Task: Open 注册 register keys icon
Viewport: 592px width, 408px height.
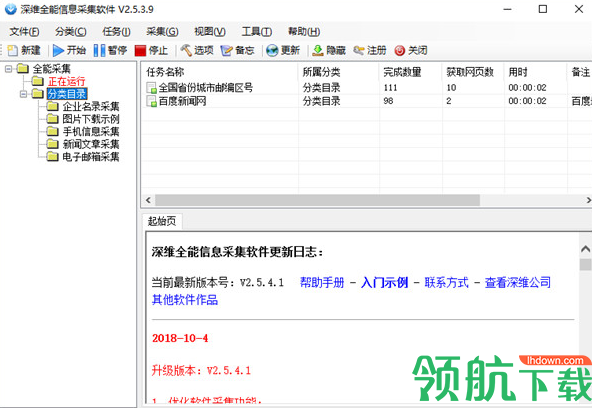Action: point(359,50)
